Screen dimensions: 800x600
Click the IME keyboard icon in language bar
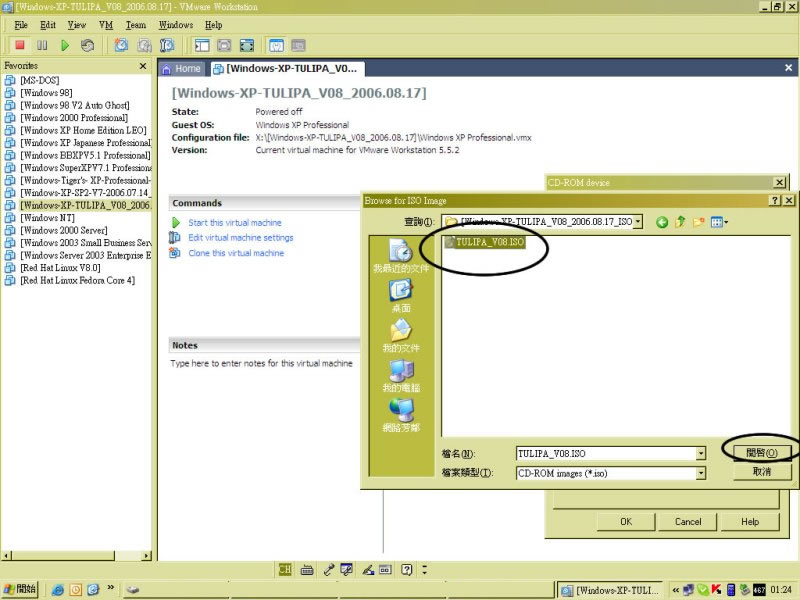pyautogui.click(x=307, y=570)
